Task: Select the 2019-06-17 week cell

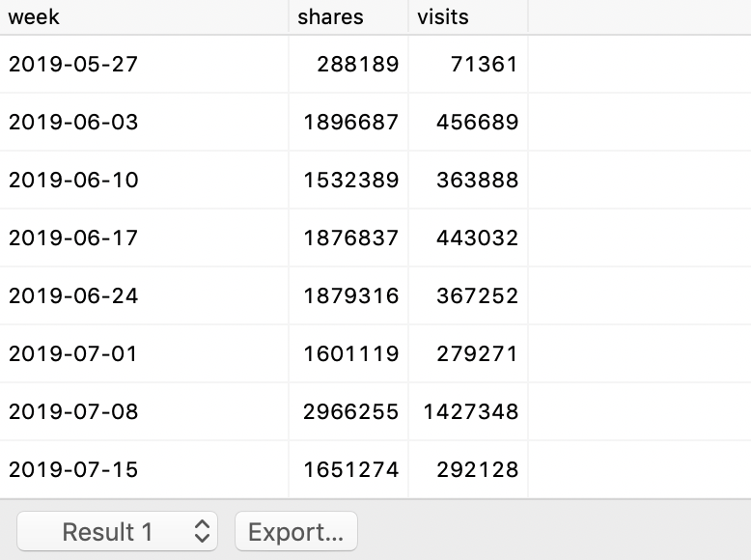Action: (x=73, y=238)
